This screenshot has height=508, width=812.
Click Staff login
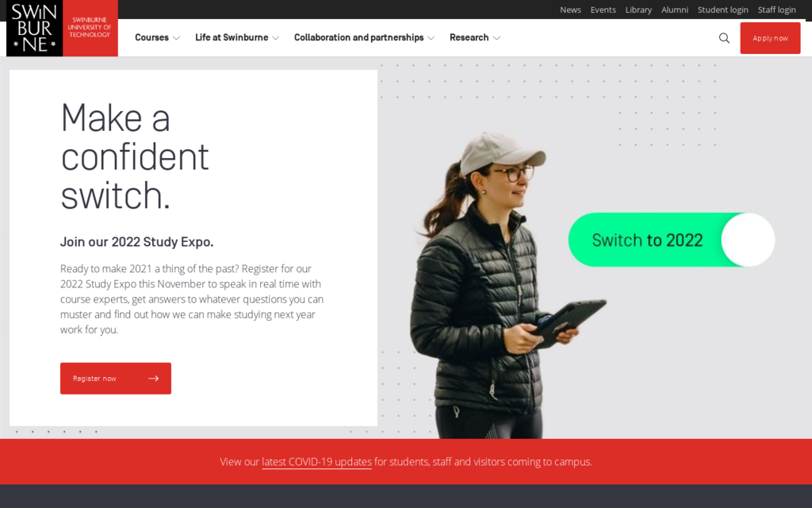coord(776,10)
